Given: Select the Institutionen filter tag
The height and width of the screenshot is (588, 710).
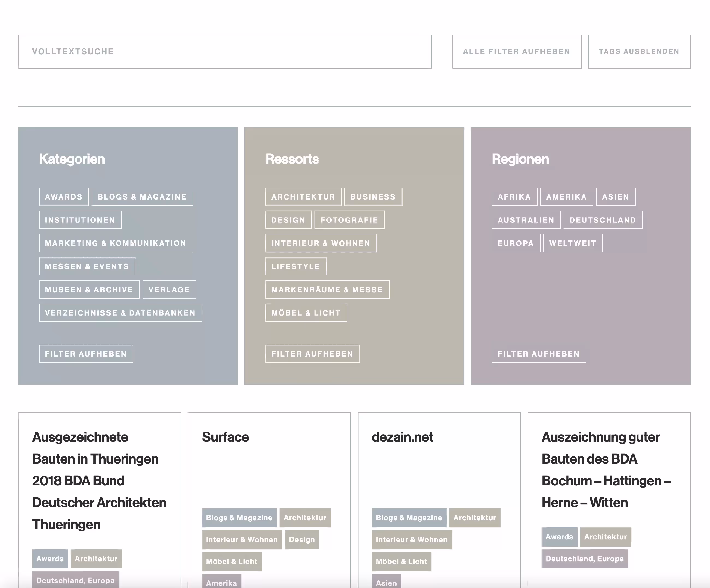Looking at the screenshot, I should [80, 220].
